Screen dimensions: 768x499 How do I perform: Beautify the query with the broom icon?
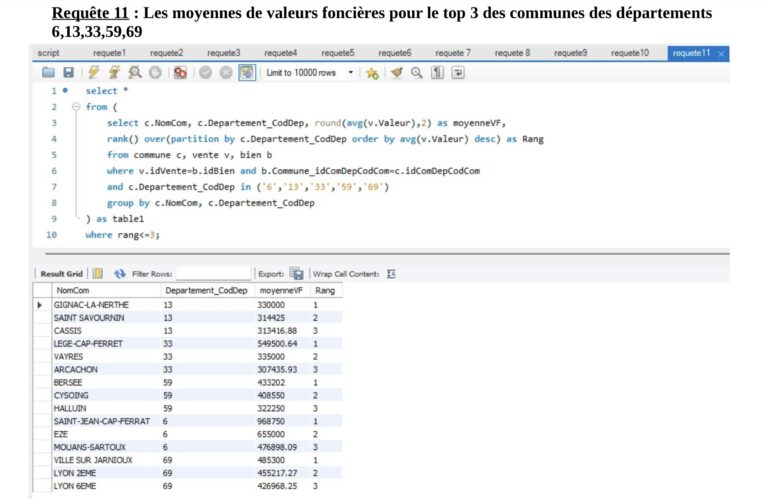coord(396,72)
